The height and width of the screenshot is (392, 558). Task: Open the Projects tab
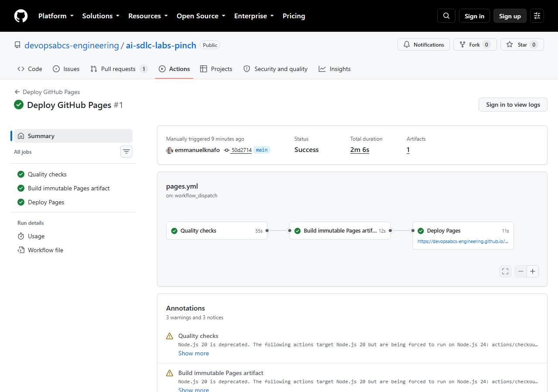click(x=216, y=69)
